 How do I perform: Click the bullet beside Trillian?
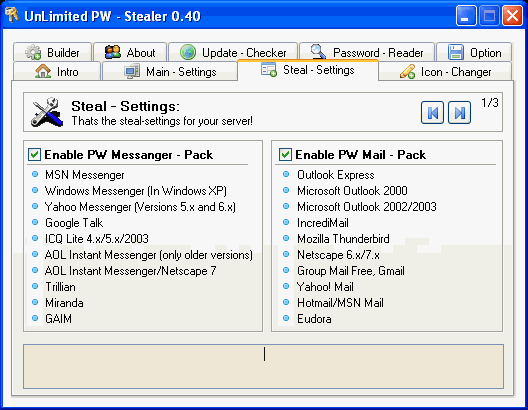[x=35, y=286]
